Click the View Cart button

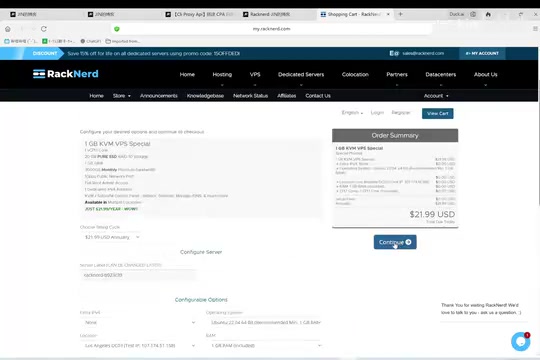437,113
